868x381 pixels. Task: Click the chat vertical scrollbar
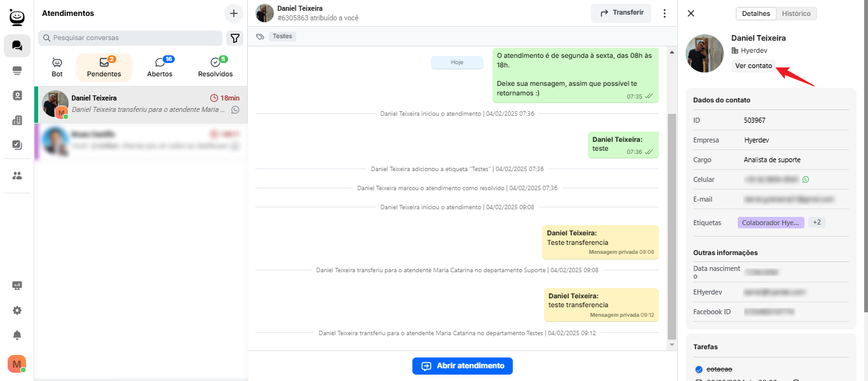(672, 223)
